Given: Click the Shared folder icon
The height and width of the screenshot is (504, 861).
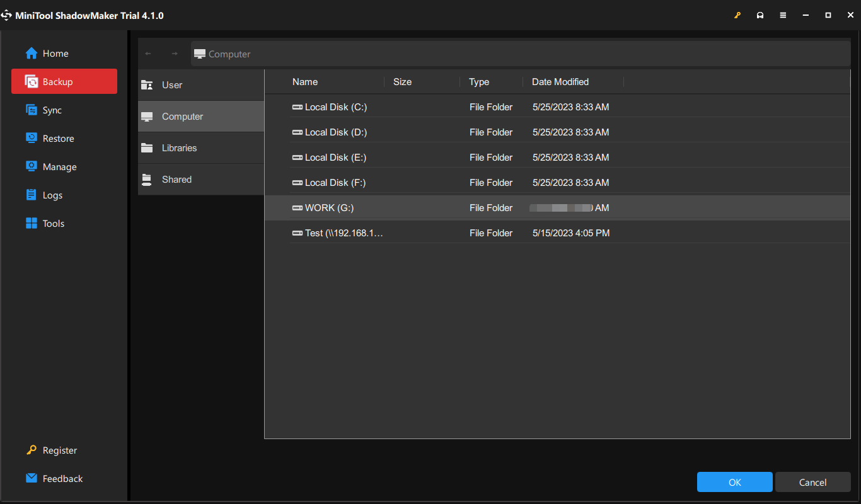Looking at the screenshot, I should (147, 180).
